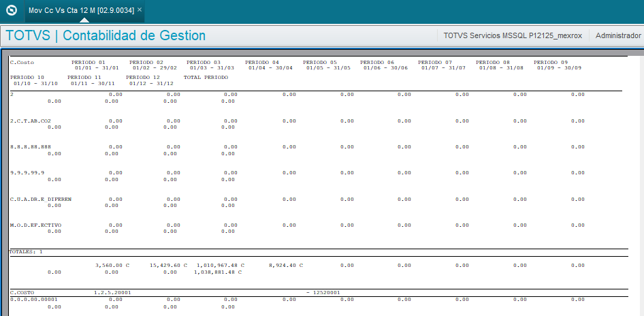The width and height of the screenshot is (644, 316).
Task: Click the 8.8.8.88.888 cost center row
Action: click(x=297, y=150)
